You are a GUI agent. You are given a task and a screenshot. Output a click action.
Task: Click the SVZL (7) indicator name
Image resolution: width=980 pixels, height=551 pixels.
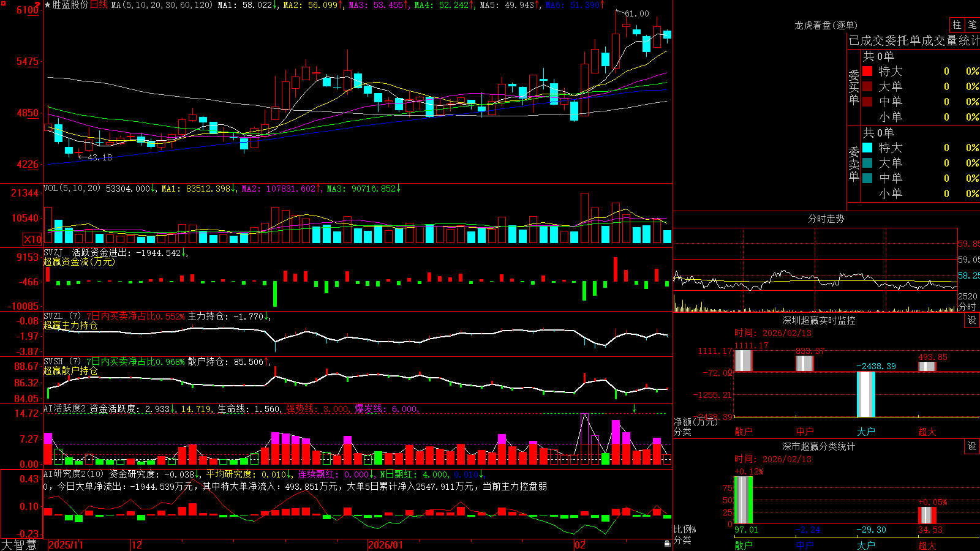(62, 317)
